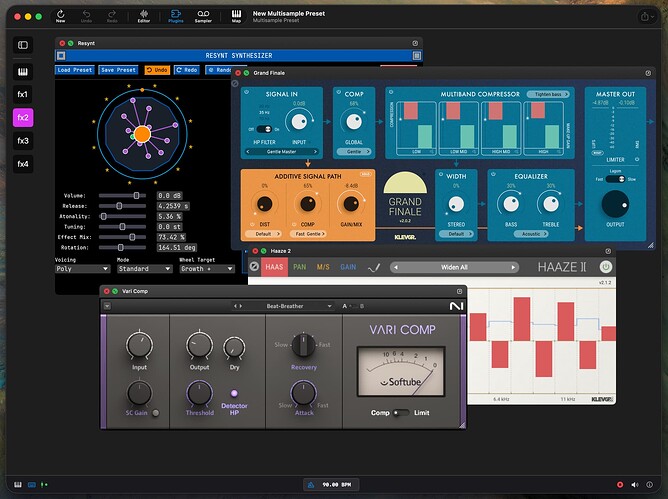This screenshot has width=668, height=499.
Task: Go to previous Haaze 2 preset arrow
Action: (x=396, y=267)
